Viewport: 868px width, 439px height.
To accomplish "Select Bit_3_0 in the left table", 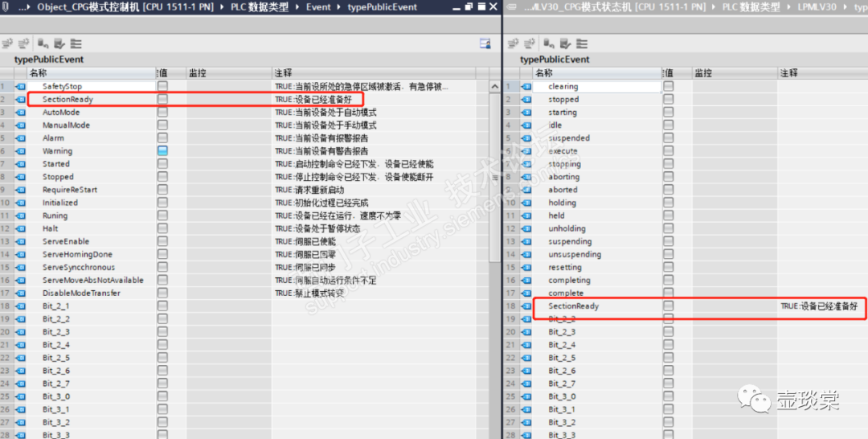I will click(x=92, y=396).
